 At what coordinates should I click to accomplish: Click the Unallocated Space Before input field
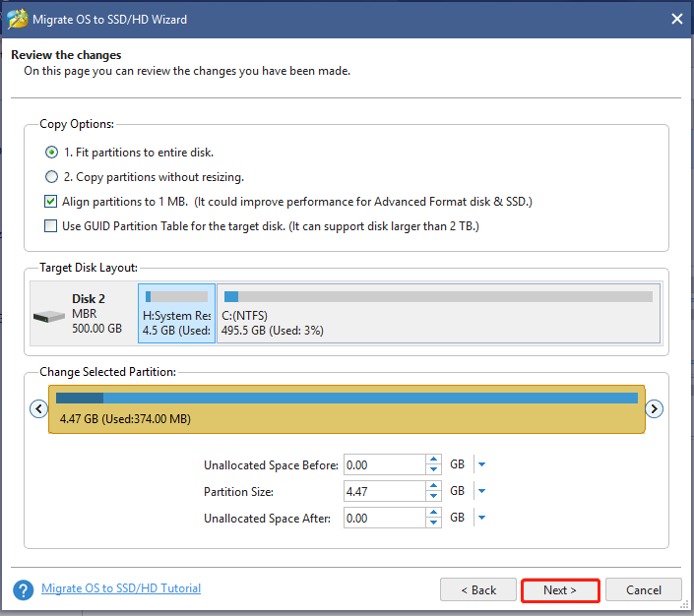[x=384, y=465]
